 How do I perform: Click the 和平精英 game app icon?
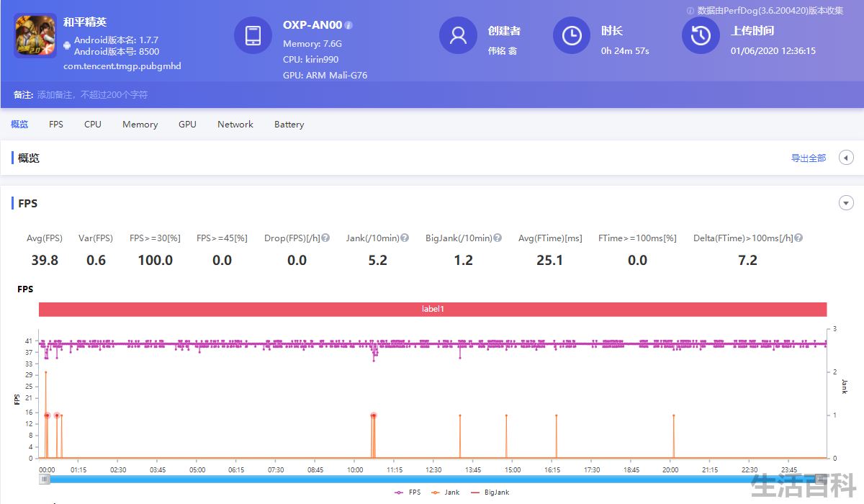(x=35, y=35)
